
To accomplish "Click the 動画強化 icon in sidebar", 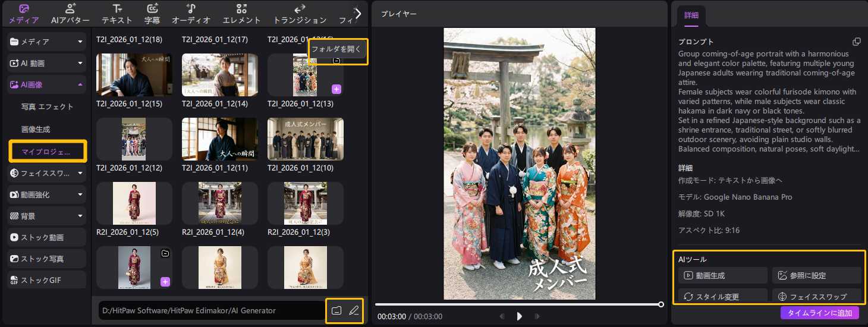I will 14,194.
